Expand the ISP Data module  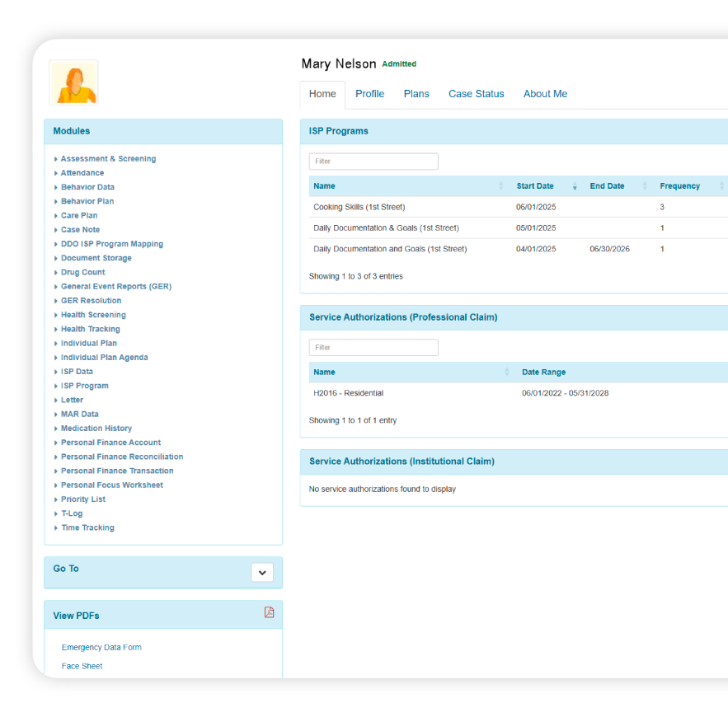[x=78, y=371]
